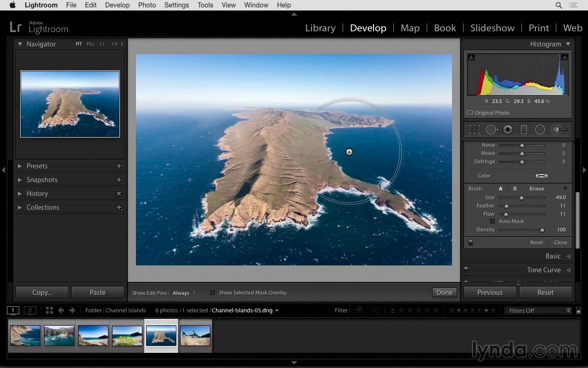Toggle the Tone Curve panel switch
This screenshot has height=368, width=588.
click(466, 270)
